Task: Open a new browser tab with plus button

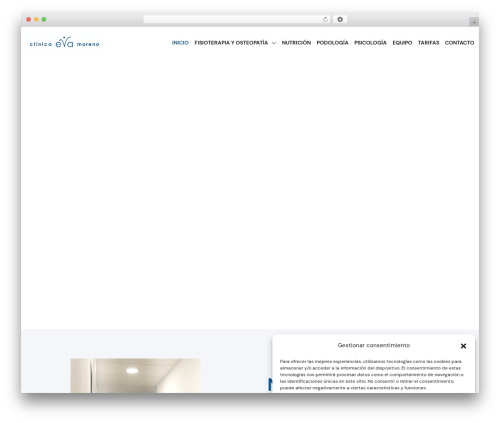Action: 474,22
